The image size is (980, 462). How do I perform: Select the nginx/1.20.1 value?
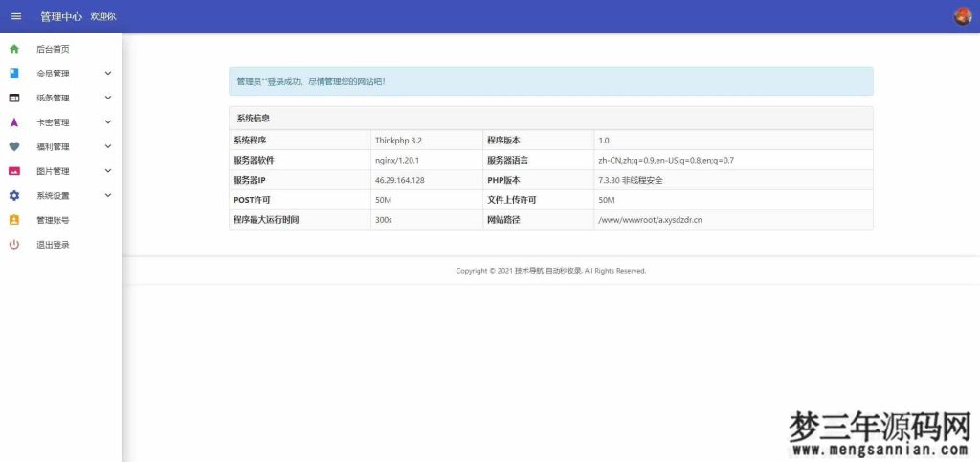coord(426,161)
